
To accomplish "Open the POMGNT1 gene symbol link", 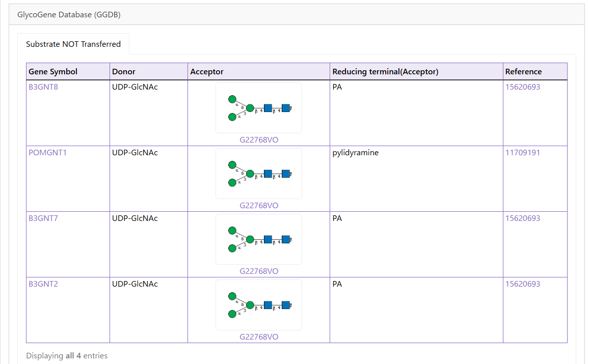I will point(47,153).
